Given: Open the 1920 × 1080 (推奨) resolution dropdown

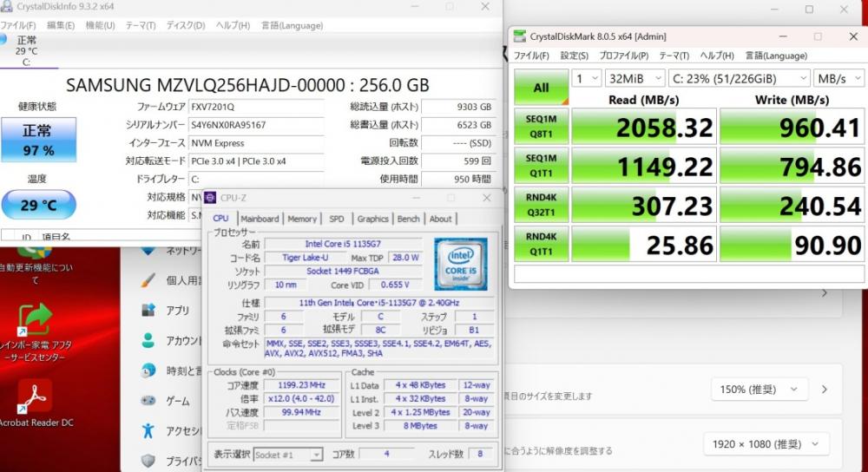Looking at the screenshot, I should pos(765,443).
